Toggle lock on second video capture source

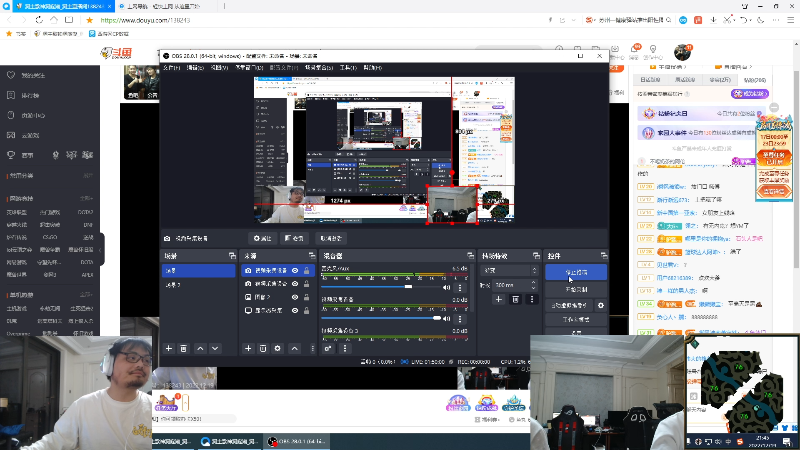pos(307,284)
